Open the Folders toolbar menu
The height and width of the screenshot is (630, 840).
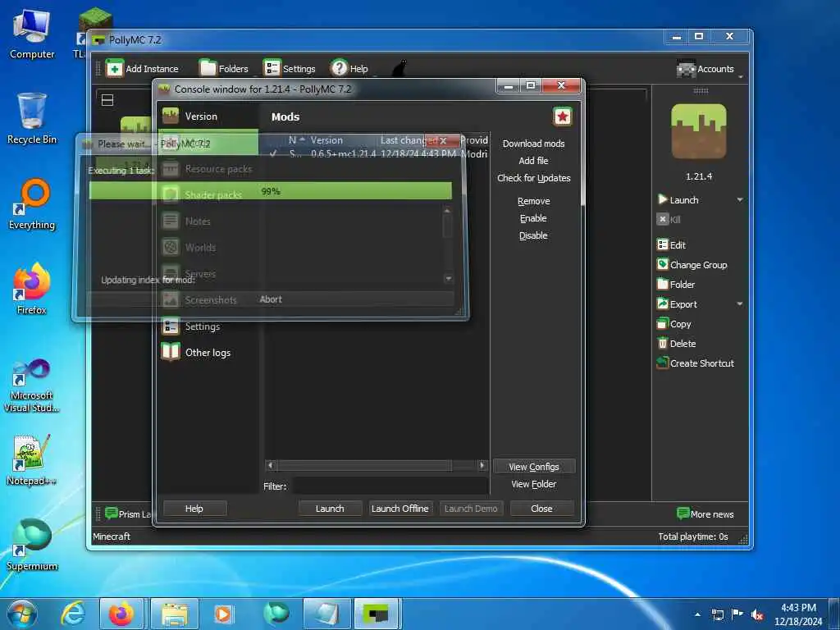click(224, 69)
